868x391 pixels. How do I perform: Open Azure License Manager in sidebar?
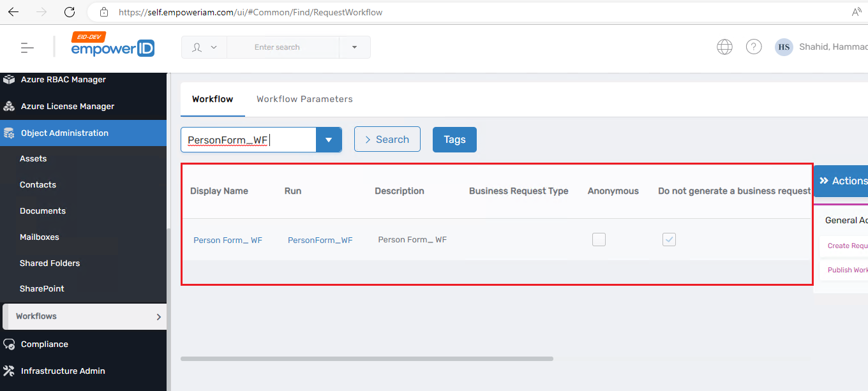[68, 107]
